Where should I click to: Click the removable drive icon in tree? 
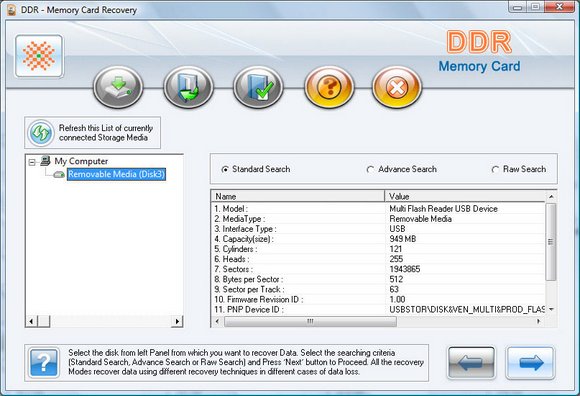(x=59, y=175)
